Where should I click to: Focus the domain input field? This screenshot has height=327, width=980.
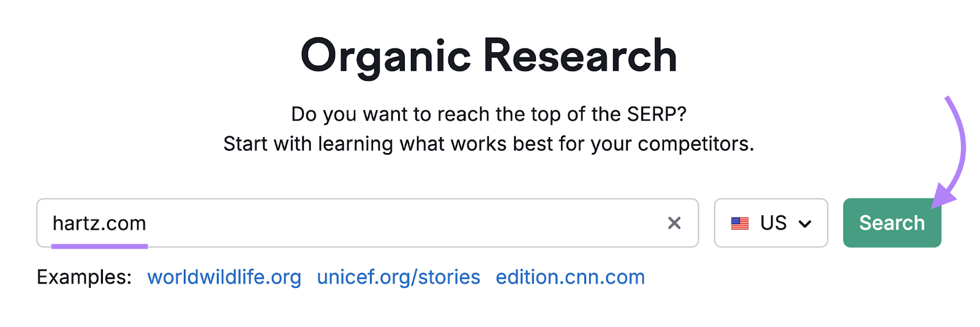click(x=398, y=223)
